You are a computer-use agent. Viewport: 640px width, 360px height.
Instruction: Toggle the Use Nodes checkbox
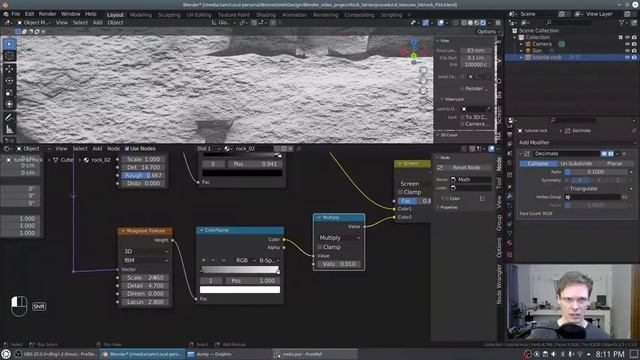127,149
